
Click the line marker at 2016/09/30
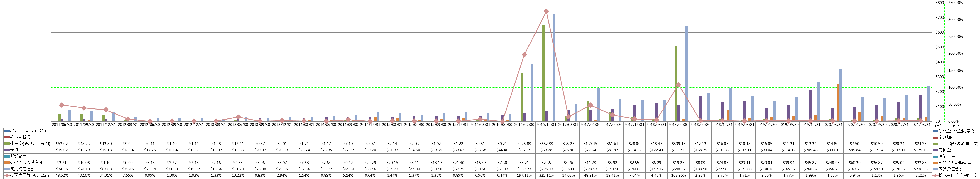pos(524,55)
